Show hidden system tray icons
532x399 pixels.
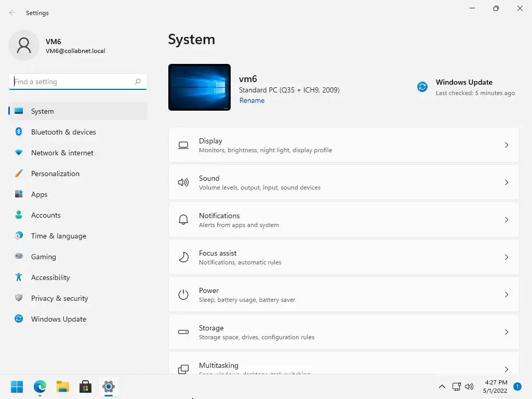[x=442, y=387]
